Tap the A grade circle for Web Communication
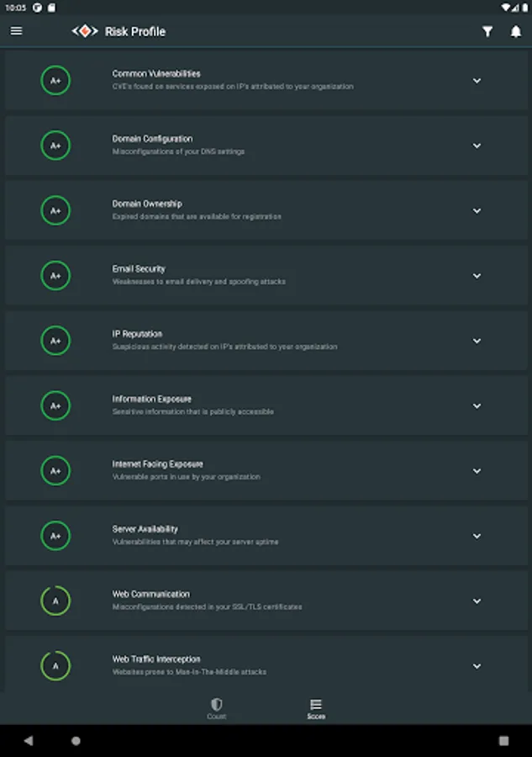The width and height of the screenshot is (532, 757). coord(55,601)
